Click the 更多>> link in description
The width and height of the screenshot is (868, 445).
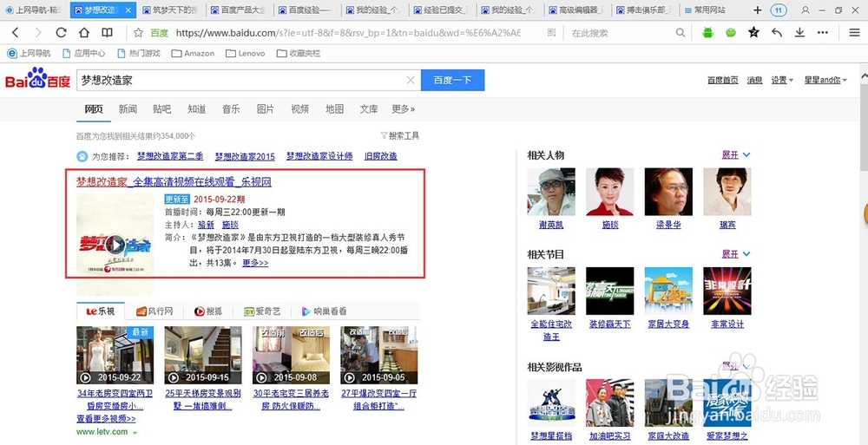click(x=255, y=263)
